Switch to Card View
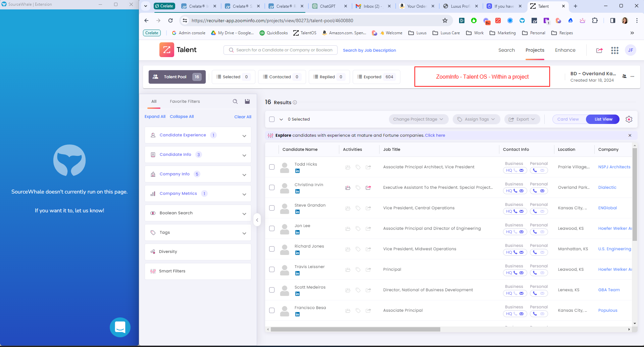Image resolution: width=644 pixels, height=347 pixels. [x=568, y=119]
